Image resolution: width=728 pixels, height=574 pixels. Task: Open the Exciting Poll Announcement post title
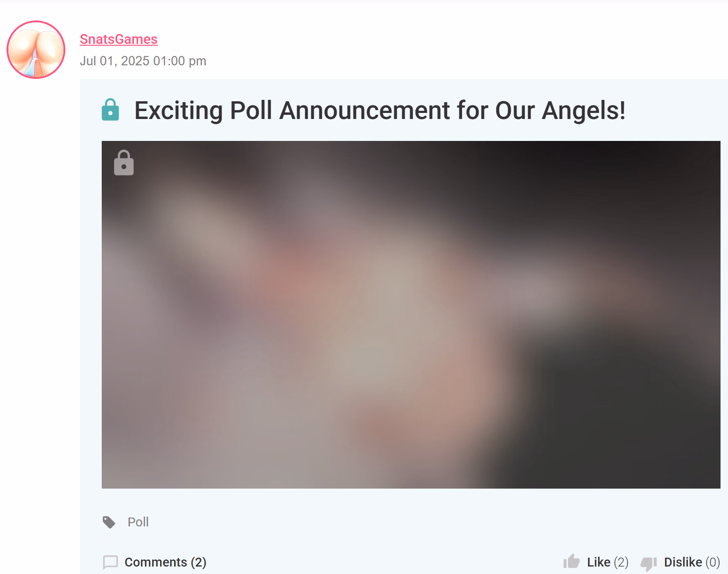(x=380, y=111)
